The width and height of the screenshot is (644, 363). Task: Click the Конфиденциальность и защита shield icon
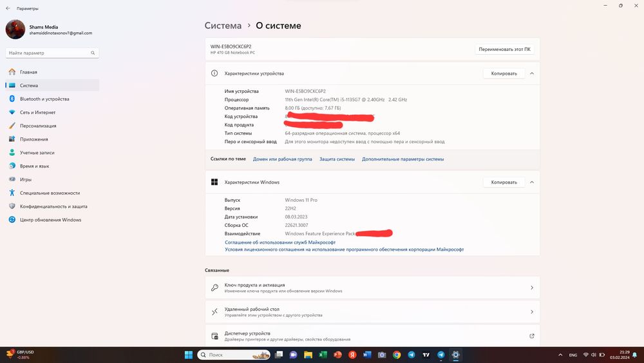[x=12, y=206]
